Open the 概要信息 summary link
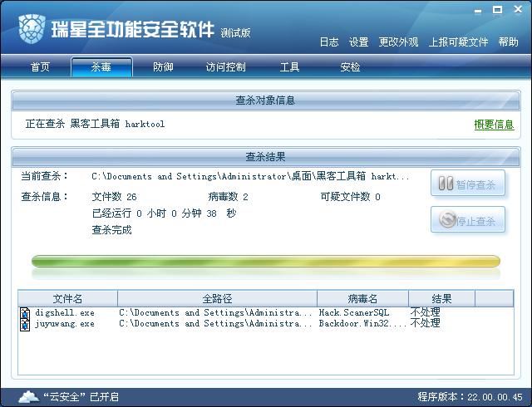Image resolution: width=532 pixels, height=407 pixels. [x=494, y=125]
